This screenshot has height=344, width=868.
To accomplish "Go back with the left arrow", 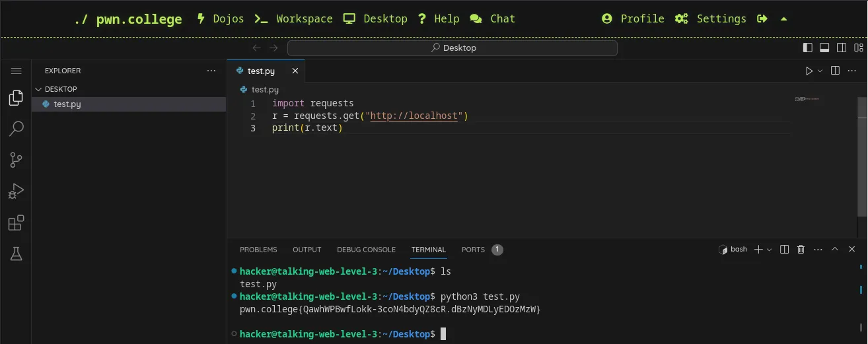I will click(257, 48).
